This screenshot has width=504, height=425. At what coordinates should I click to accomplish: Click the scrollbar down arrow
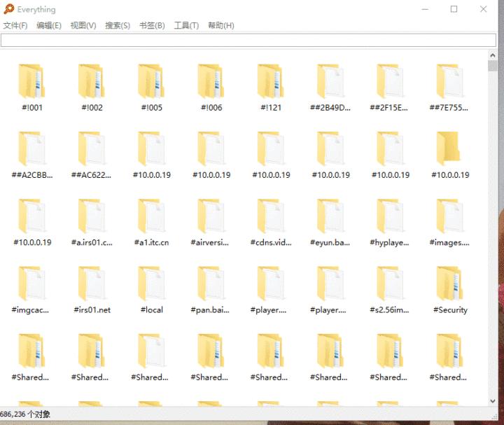(492, 401)
